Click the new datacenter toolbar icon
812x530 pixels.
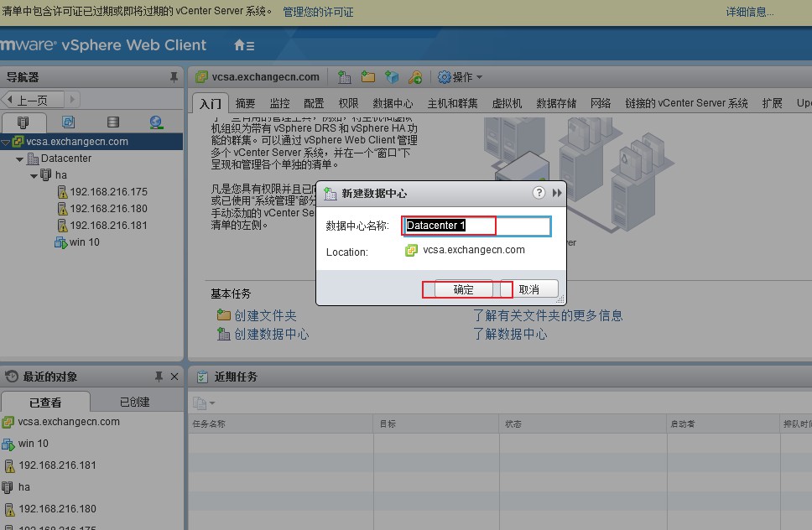point(345,77)
